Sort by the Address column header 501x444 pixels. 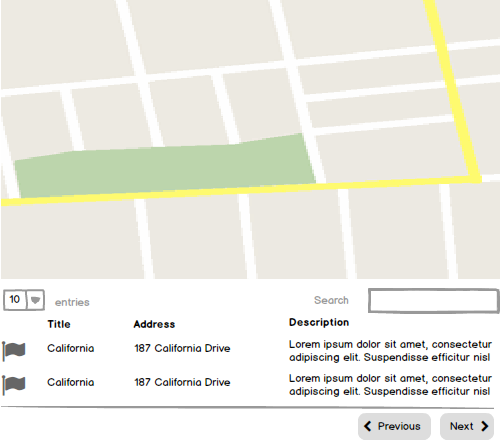point(154,324)
